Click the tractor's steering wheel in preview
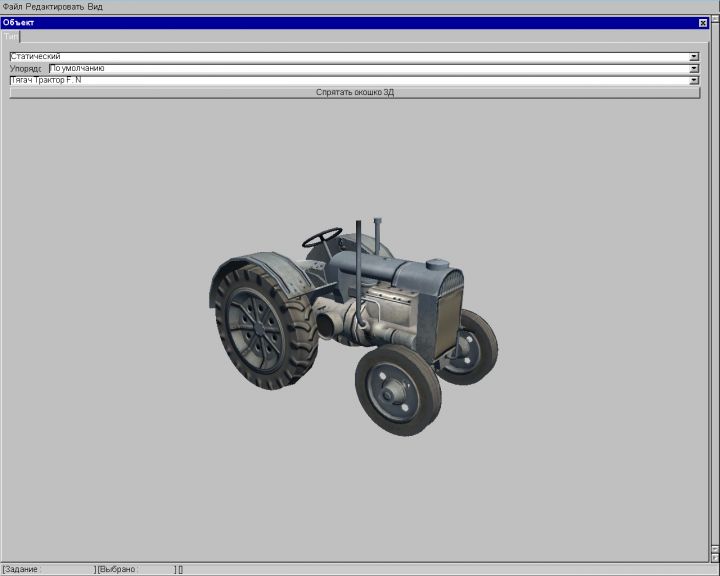 click(322, 237)
